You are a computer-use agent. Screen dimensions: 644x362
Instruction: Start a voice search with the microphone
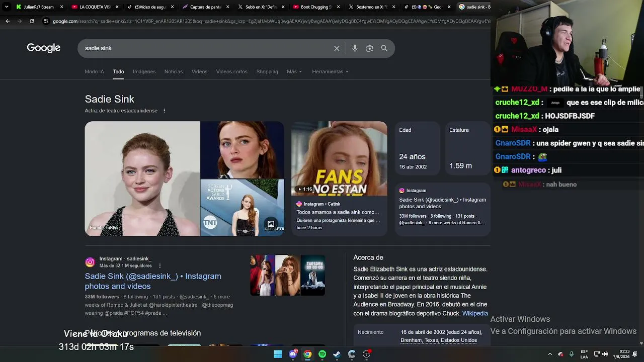[x=355, y=48]
